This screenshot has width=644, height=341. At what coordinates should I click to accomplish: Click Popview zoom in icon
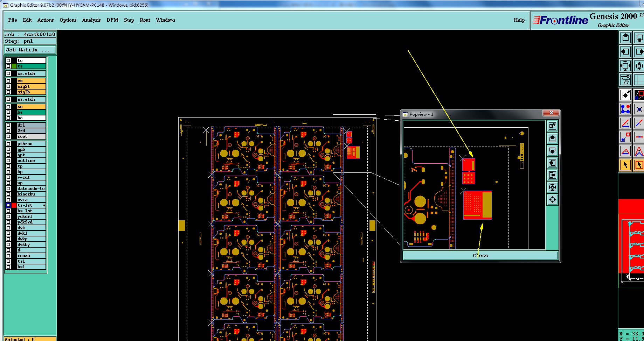pos(552,187)
